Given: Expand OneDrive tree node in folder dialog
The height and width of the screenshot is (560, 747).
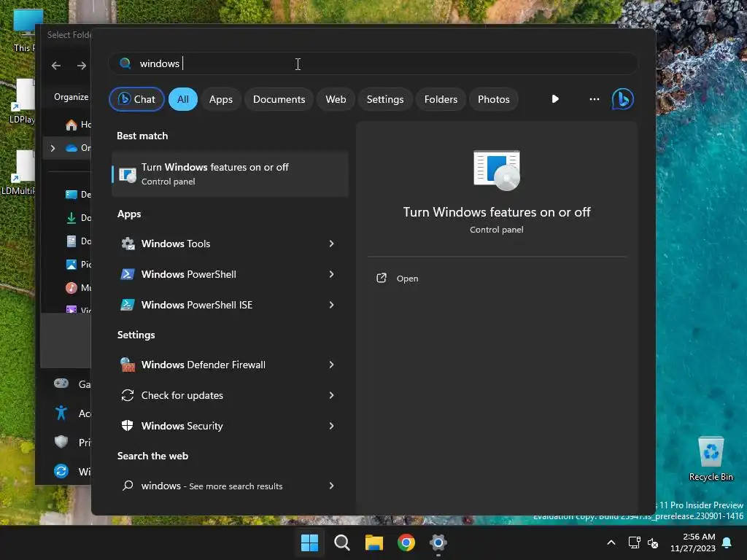Looking at the screenshot, I should 53,148.
